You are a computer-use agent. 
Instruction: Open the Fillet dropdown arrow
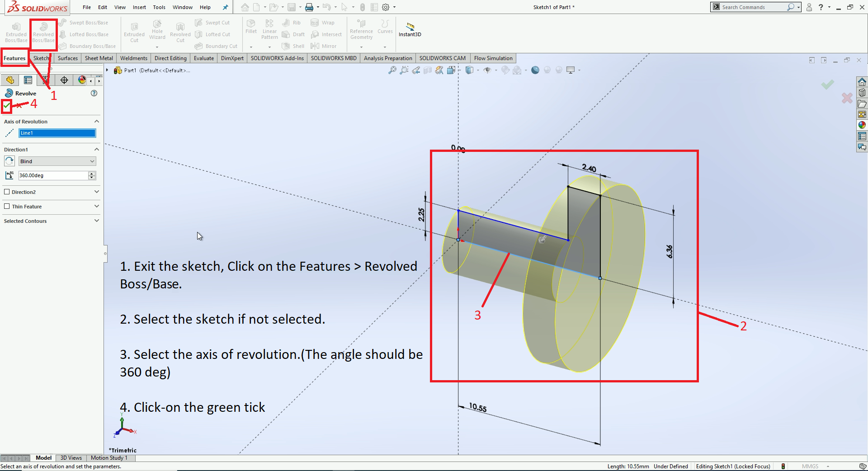point(251,47)
